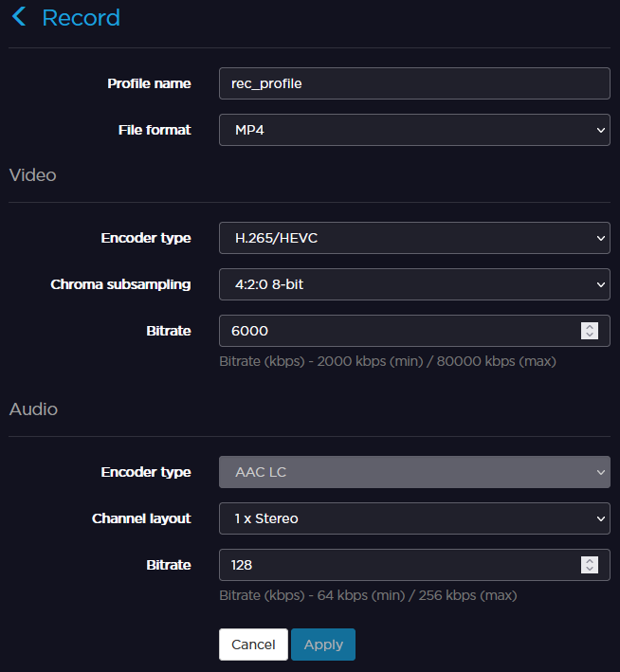Click the video Bitrate field showing 6000
This screenshot has height=672, width=620.
click(x=398, y=331)
